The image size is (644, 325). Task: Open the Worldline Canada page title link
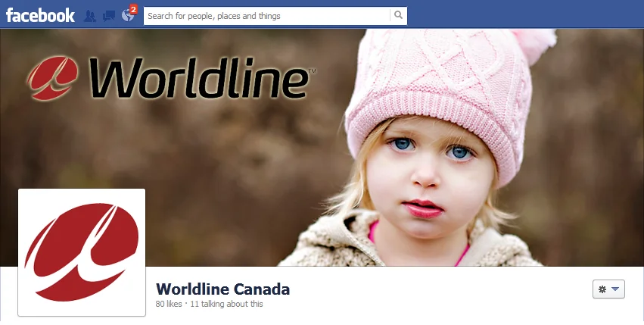tap(223, 289)
